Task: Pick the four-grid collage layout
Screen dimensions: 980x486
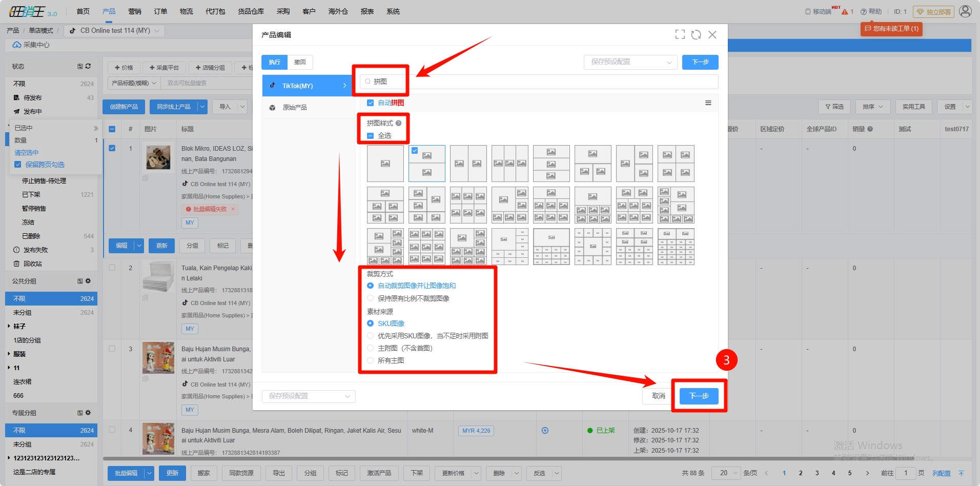Action: point(676,164)
